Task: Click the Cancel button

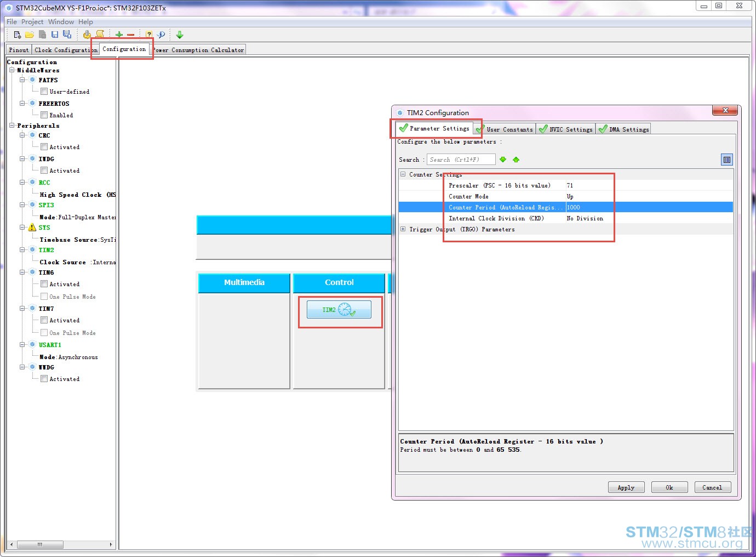Action: coord(713,487)
